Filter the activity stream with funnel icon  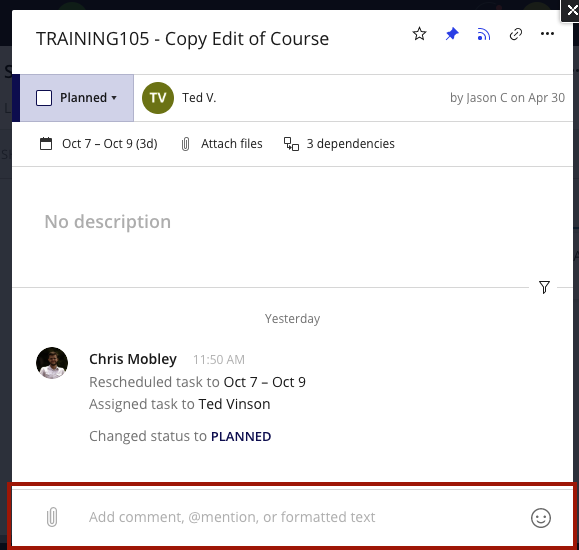tap(544, 287)
